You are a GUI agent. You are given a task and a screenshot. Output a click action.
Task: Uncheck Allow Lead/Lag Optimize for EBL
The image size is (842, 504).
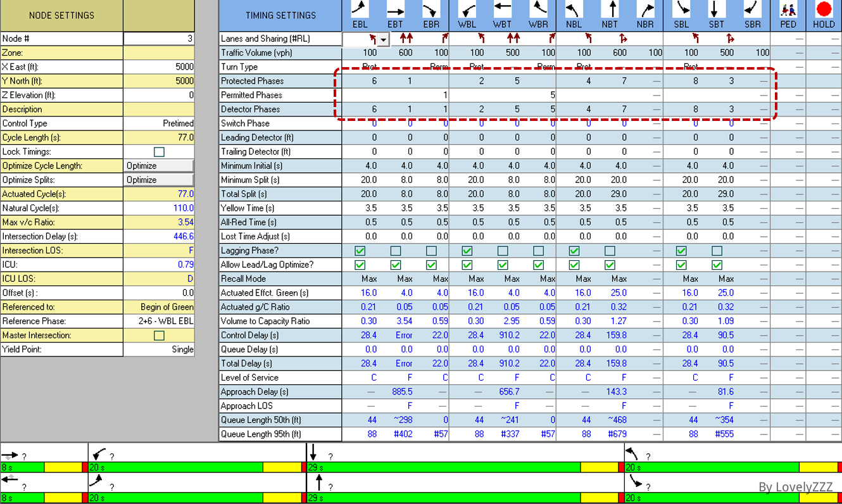(x=360, y=265)
